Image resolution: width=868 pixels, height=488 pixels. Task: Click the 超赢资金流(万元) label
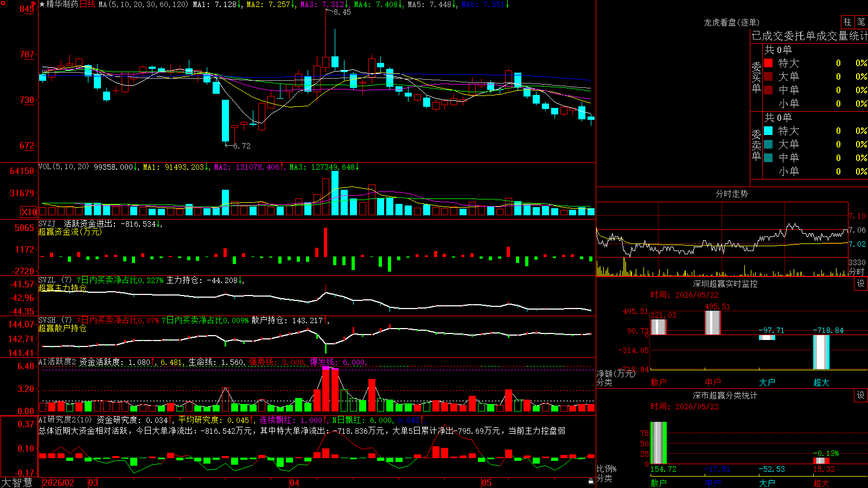[70, 232]
